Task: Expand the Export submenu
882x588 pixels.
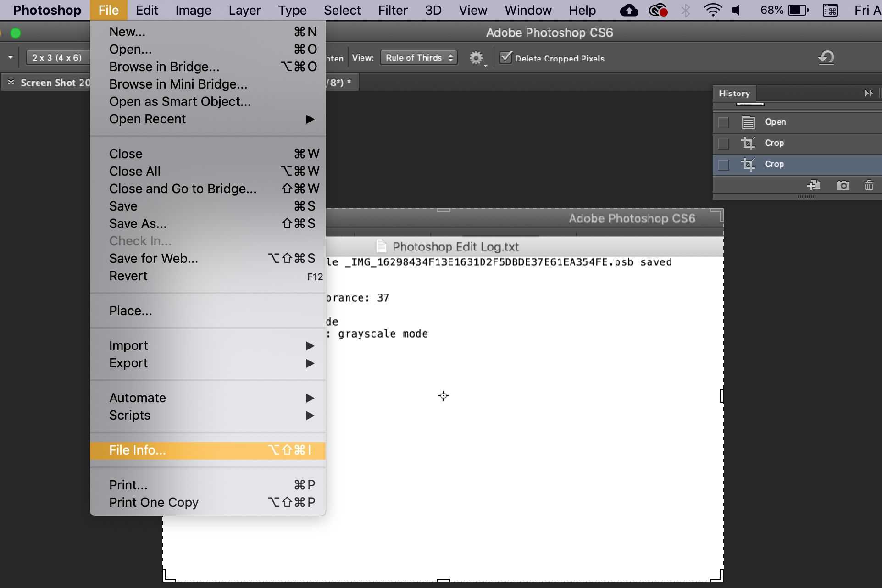Action: tap(208, 363)
